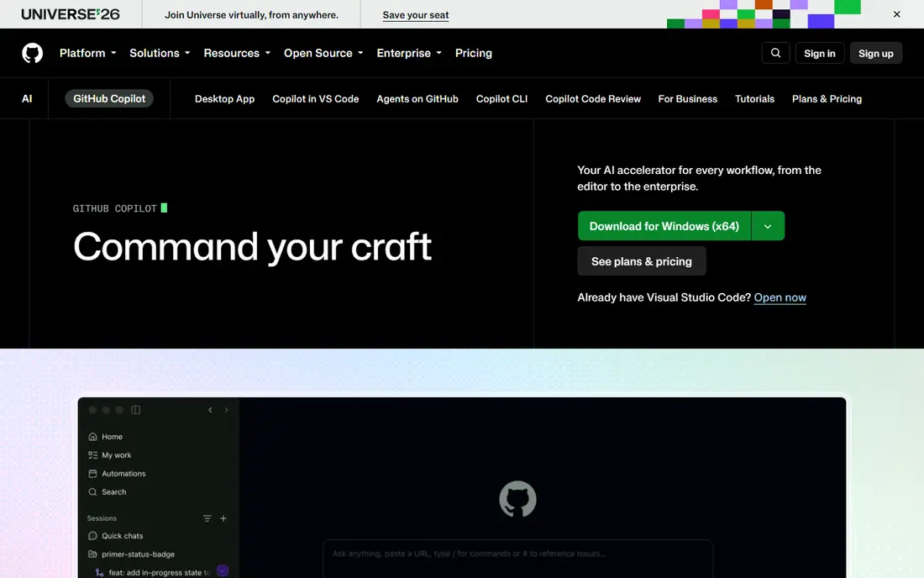Click the GitHub Octocat logo in header
The image size is (924, 578).
click(33, 53)
